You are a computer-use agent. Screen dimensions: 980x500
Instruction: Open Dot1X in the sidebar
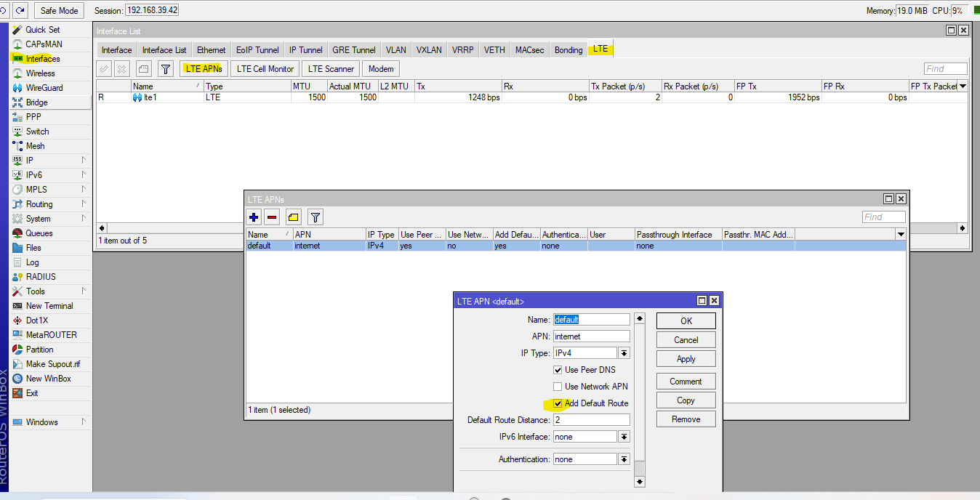pos(36,320)
